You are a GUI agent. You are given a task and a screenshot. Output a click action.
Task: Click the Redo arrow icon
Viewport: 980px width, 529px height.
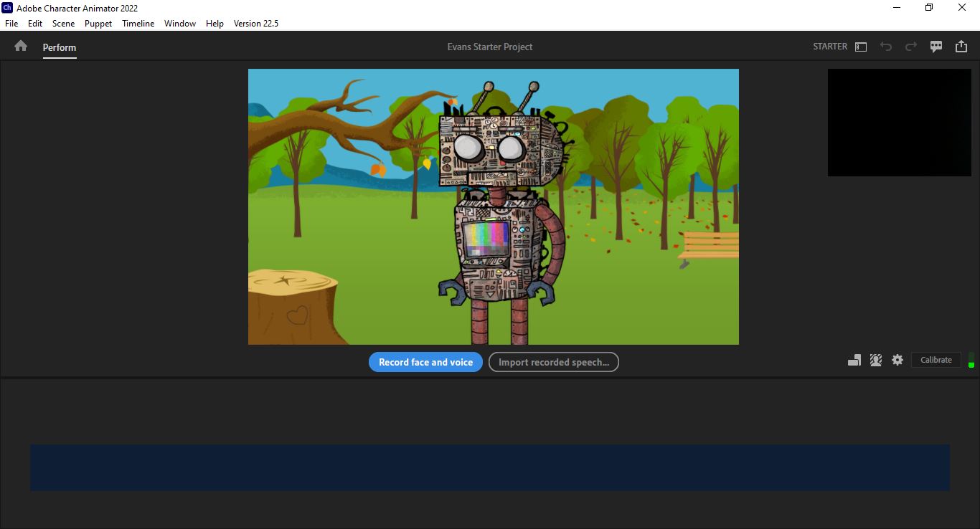click(x=911, y=47)
